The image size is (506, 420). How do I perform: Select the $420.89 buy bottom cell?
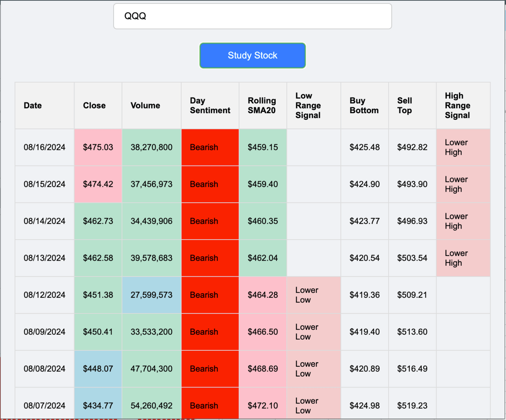[x=365, y=369]
